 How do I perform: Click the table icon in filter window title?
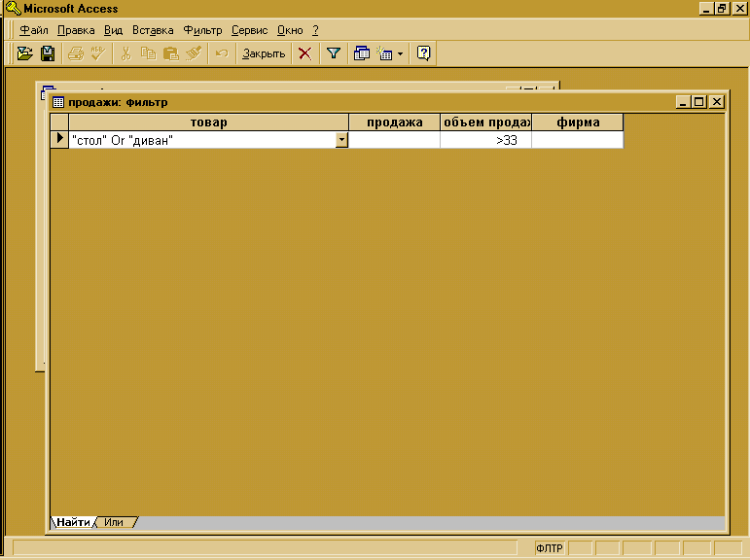[x=58, y=102]
